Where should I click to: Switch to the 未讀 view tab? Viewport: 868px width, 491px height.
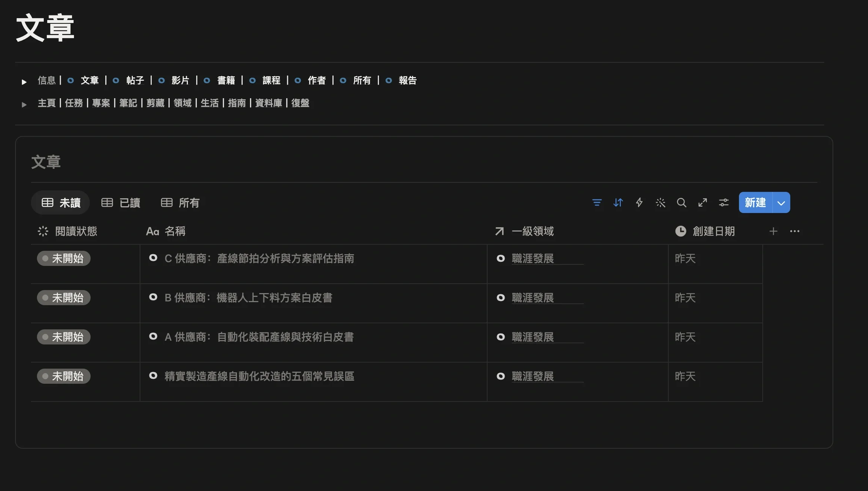pos(60,203)
